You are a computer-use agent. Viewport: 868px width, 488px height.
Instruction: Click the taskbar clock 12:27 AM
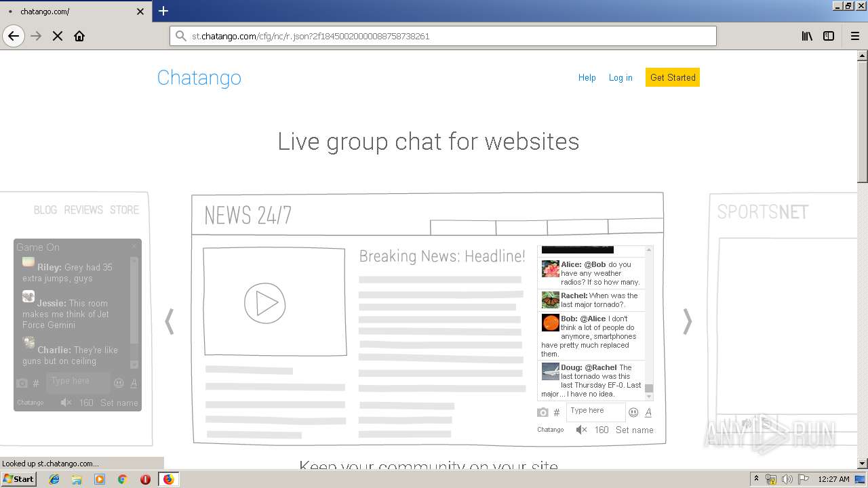(833, 479)
